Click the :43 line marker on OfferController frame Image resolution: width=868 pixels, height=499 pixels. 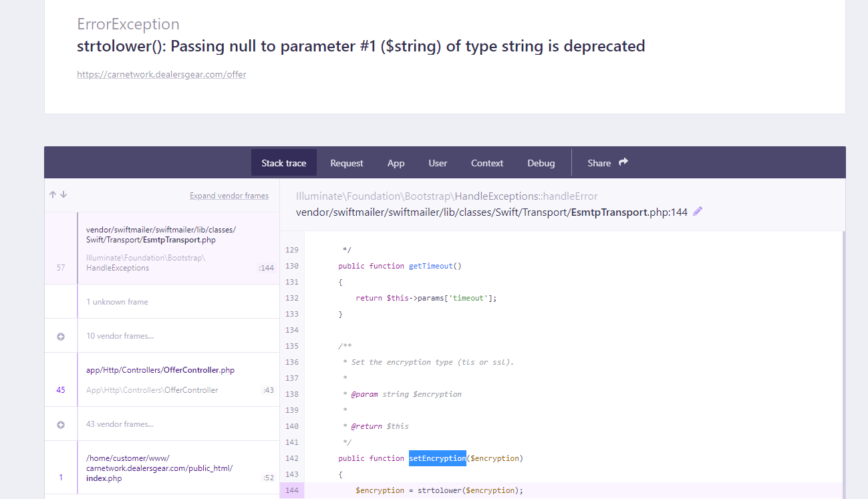pos(269,390)
